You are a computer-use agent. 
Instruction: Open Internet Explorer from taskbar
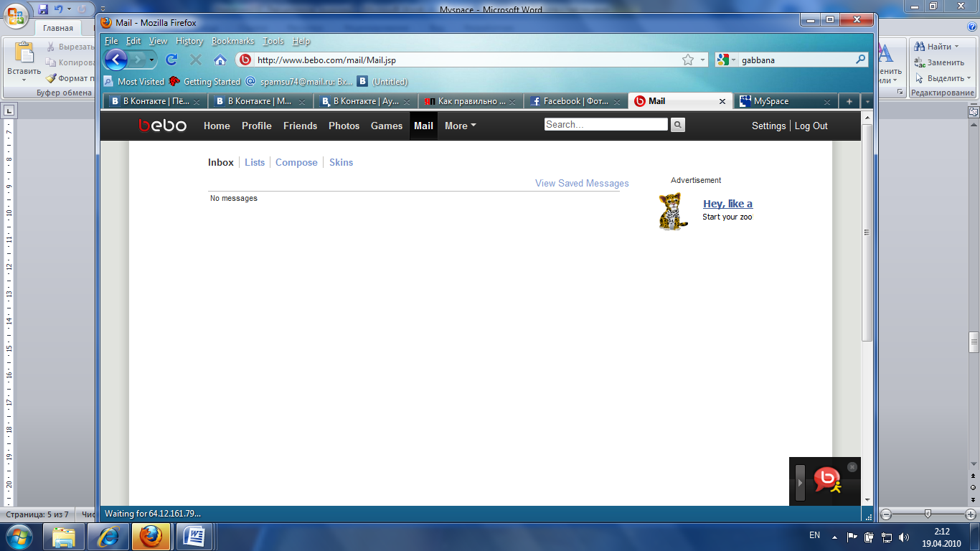(x=108, y=536)
